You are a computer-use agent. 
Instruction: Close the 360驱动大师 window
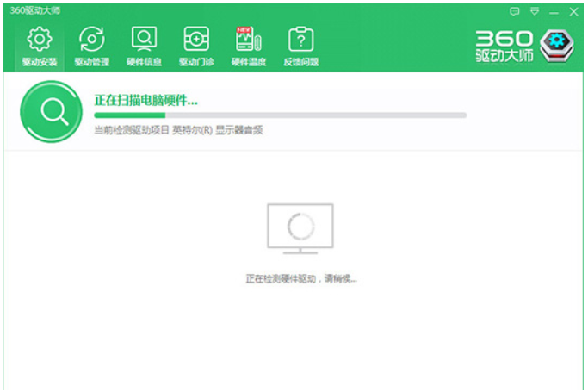point(574,11)
